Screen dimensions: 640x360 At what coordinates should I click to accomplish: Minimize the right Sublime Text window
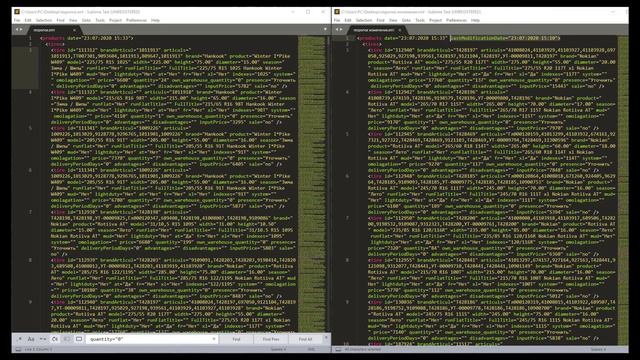point(613,12)
